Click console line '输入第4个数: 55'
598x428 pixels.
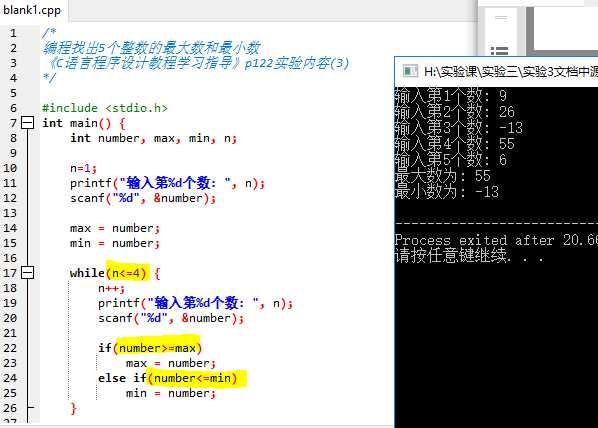(455, 144)
